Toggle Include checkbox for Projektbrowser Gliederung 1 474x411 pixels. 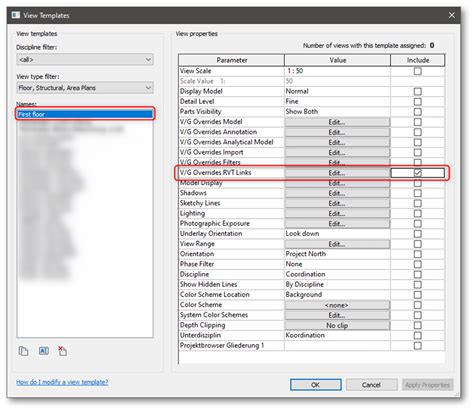417,346
